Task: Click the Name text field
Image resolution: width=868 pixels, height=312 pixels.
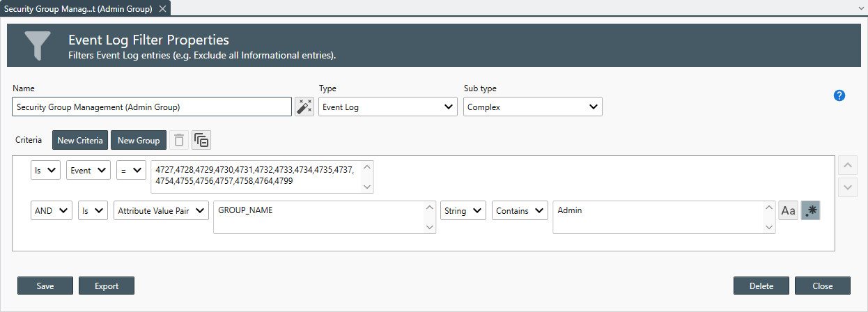Action: pos(152,107)
